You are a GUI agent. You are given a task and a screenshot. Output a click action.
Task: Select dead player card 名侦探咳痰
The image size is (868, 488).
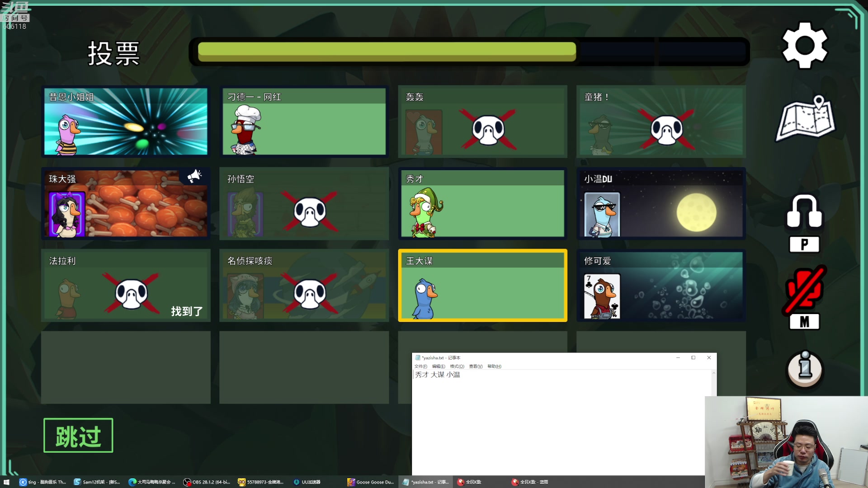[x=304, y=285]
